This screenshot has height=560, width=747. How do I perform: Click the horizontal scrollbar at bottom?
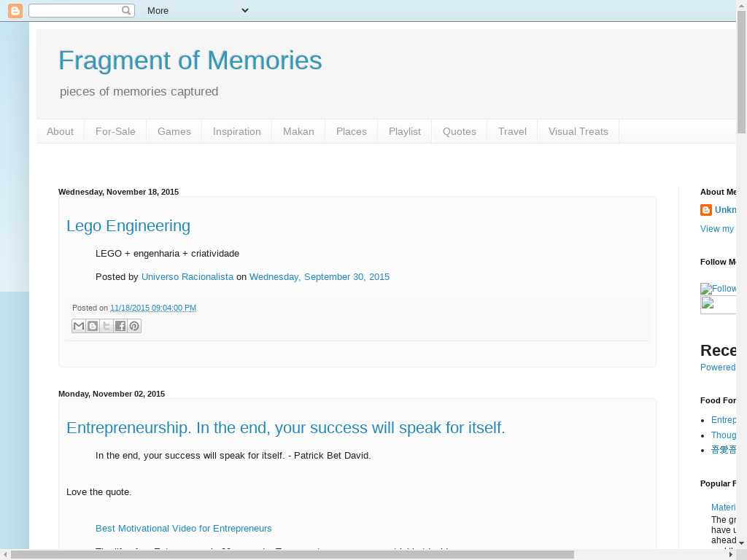click(x=292, y=555)
